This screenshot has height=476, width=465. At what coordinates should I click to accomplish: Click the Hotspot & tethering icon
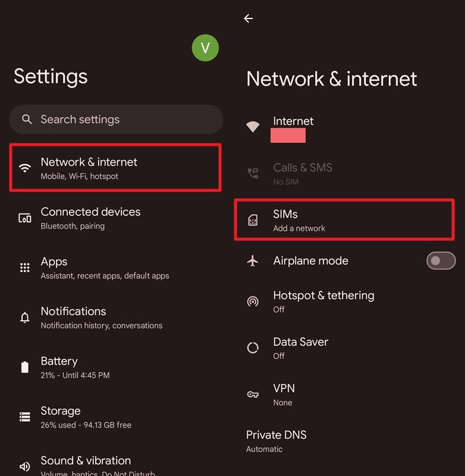253,301
